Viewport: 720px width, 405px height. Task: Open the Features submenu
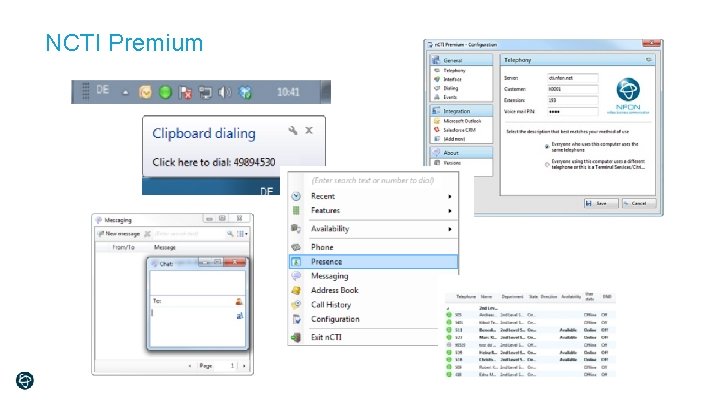373,210
